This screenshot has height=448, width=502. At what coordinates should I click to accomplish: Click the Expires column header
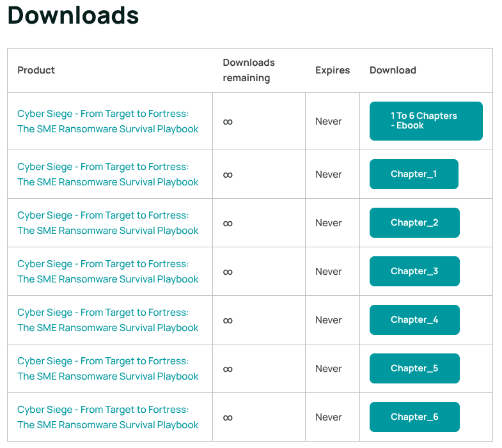(333, 70)
